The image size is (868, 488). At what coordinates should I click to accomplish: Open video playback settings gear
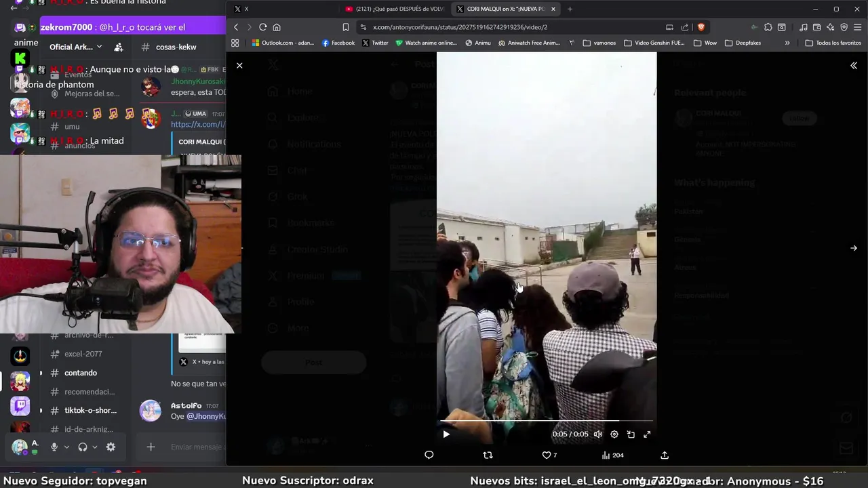click(614, 434)
